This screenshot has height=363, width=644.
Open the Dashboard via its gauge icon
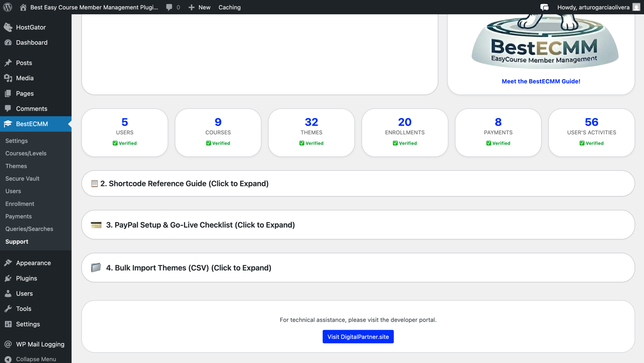coord(8,42)
